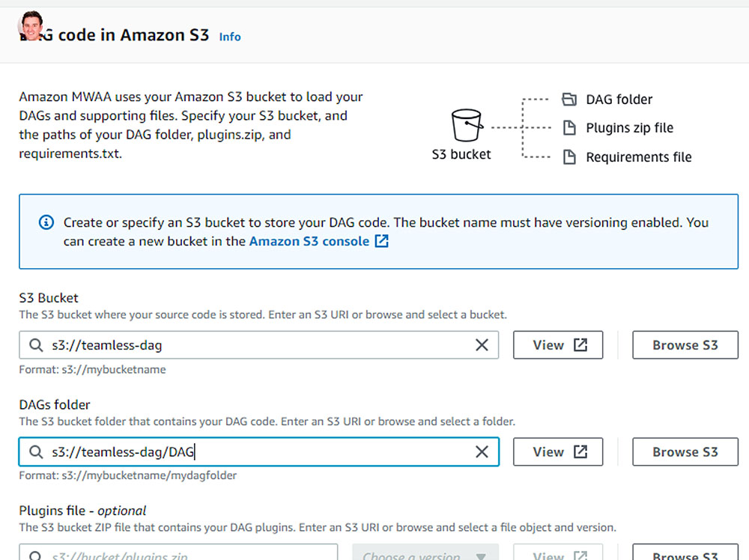The width and height of the screenshot is (749, 560).
Task: Click the Requirements file icon
Action: point(569,156)
